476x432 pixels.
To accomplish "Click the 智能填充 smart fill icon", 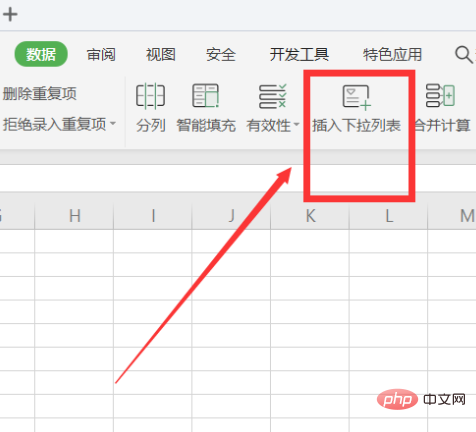I will (x=206, y=95).
